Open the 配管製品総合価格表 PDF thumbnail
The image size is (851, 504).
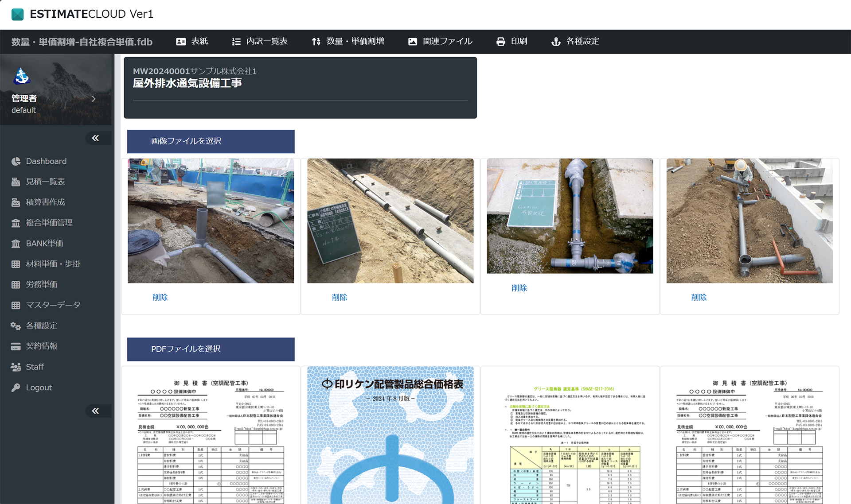click(x=390, y=435)
